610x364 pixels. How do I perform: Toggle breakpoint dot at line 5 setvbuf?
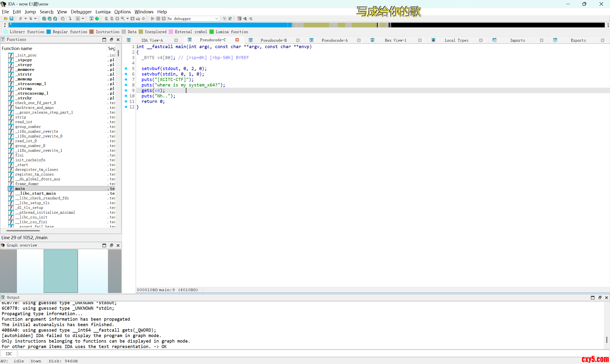pyautogui.click(x=126, y=68)
